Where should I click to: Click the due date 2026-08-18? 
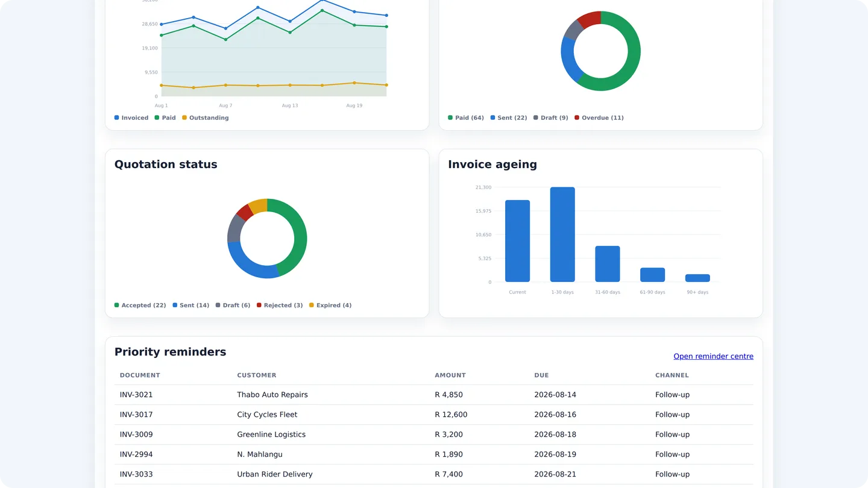pos(555,434)
